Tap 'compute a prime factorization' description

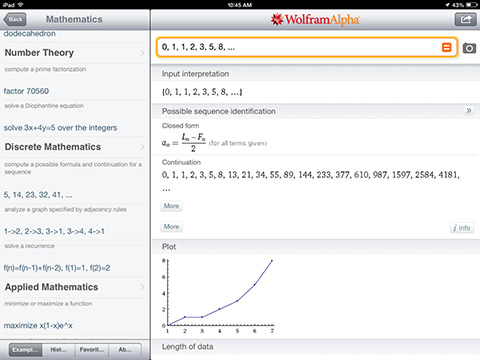(45, 69)
